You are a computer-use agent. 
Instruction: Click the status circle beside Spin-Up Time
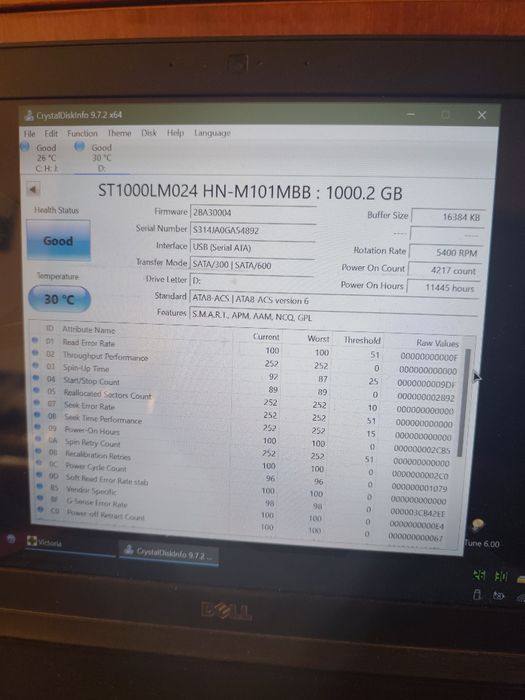click(36, 366)
